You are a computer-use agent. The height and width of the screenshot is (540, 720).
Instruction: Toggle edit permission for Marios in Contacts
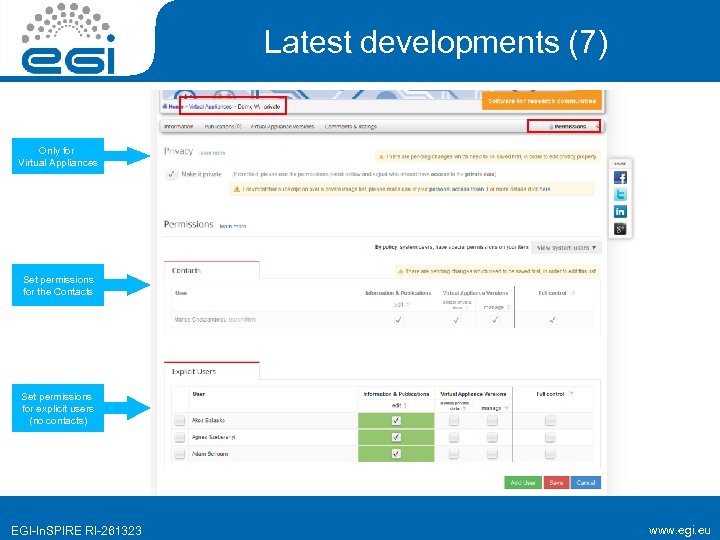click(398, 320)
